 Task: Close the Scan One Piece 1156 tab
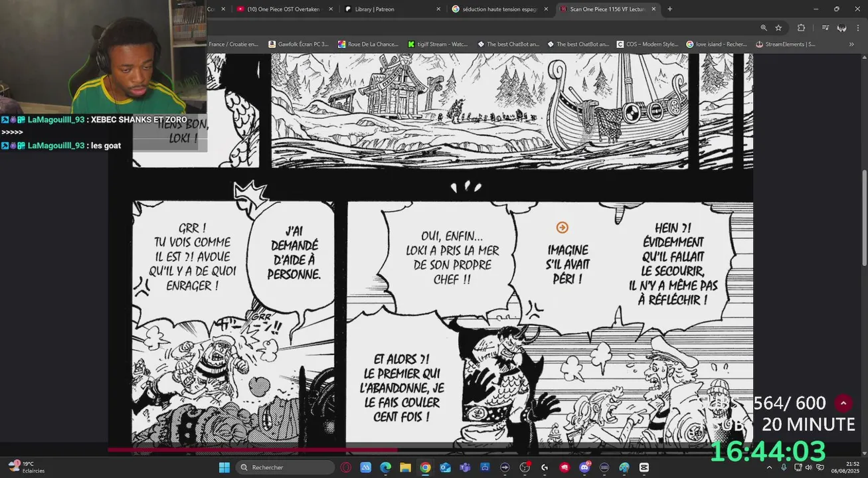(653, 9)
